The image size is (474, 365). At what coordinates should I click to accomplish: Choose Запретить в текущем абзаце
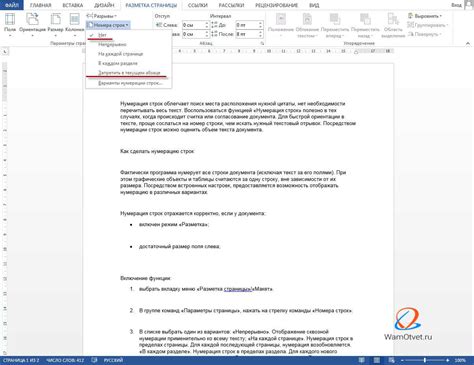pos(129,72)
